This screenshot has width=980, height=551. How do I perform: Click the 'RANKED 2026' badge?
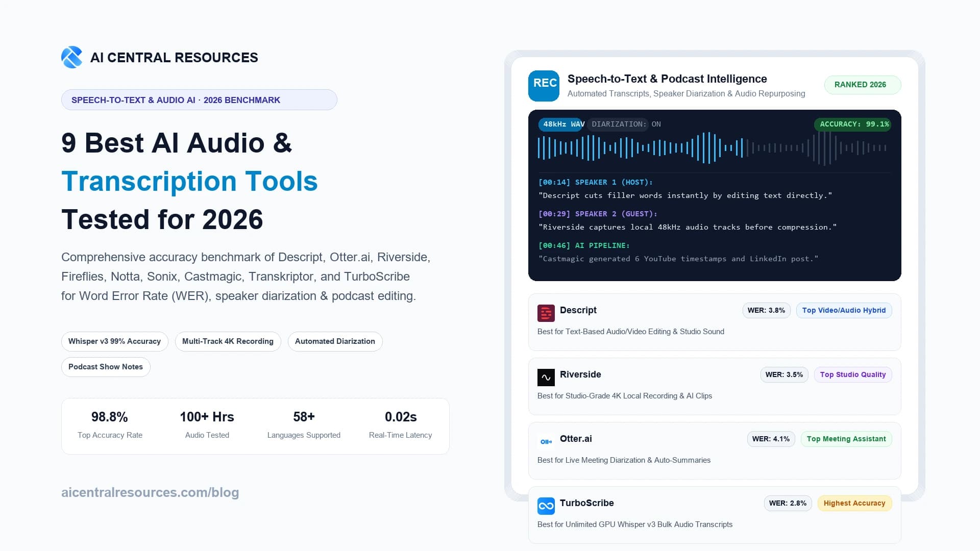coord(862,85)
